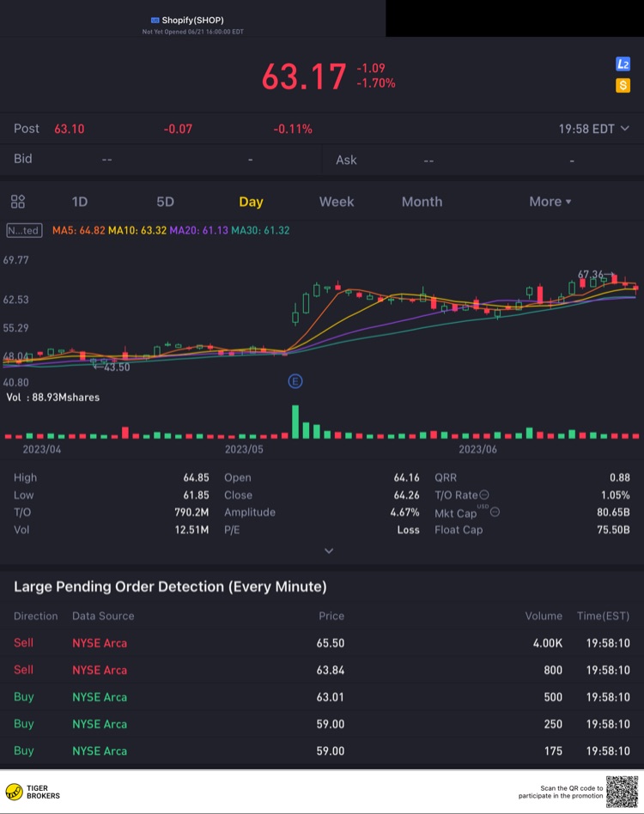Click the Shopify(SHOP) title
Image resolution: width=644 pixels, height=814 pixels.
coord(192,21)
